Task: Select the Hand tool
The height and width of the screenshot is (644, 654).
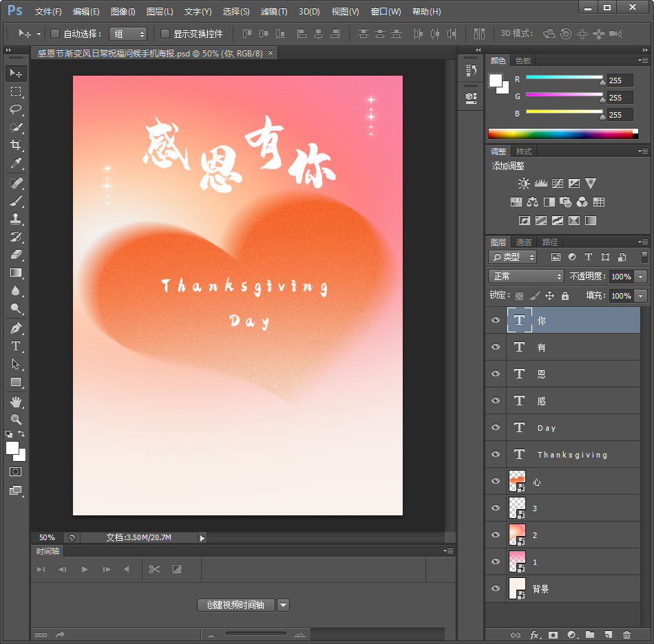Action: (16, 401)
